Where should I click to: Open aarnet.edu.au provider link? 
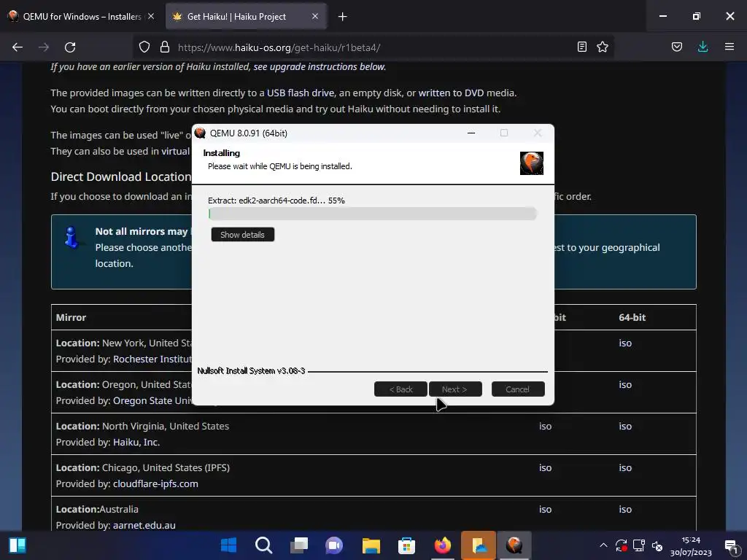pyautogui.click(x=144, y=525)
